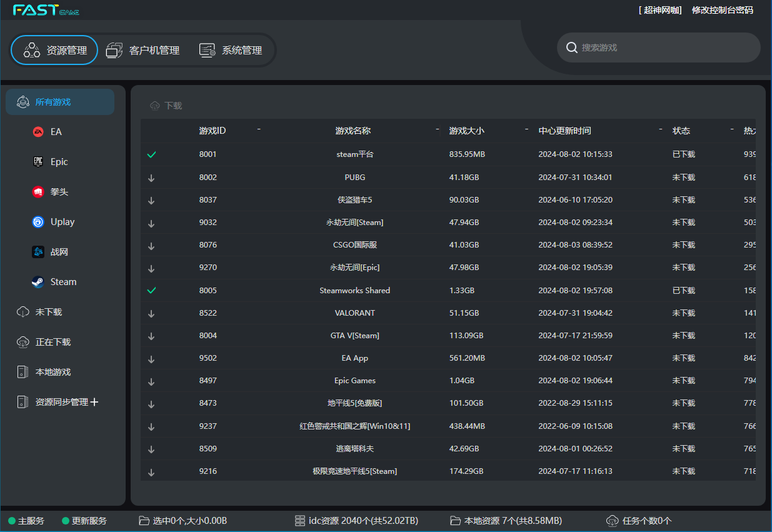This screenshot has height=532, width=772.
Task: Sort by the 游戏大小 column header
Action: pos(467,131)
